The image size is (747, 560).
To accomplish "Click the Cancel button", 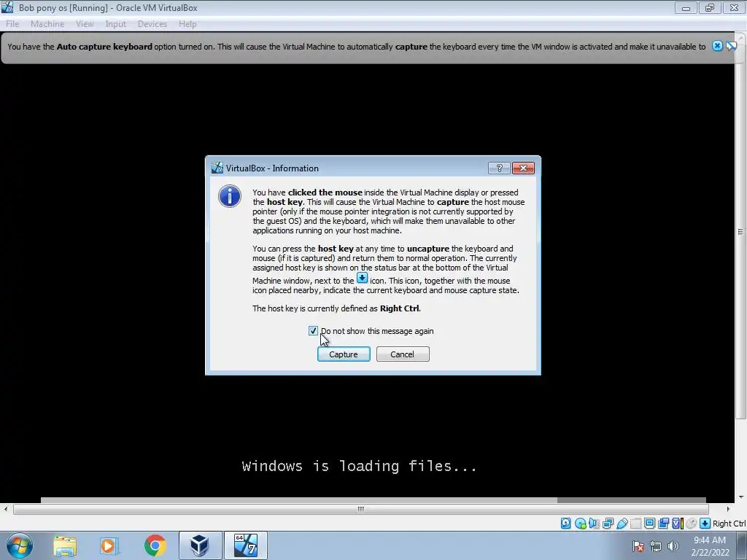I will (403, 354).
